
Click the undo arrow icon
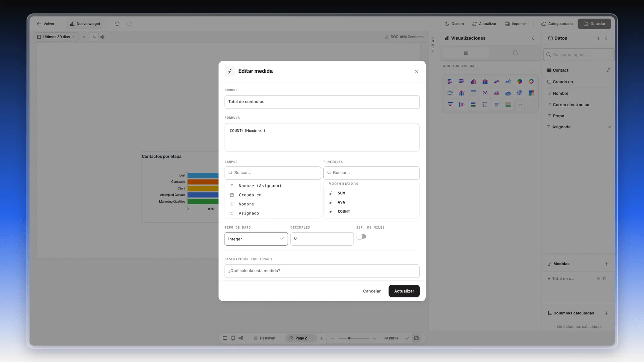point(117,24)
